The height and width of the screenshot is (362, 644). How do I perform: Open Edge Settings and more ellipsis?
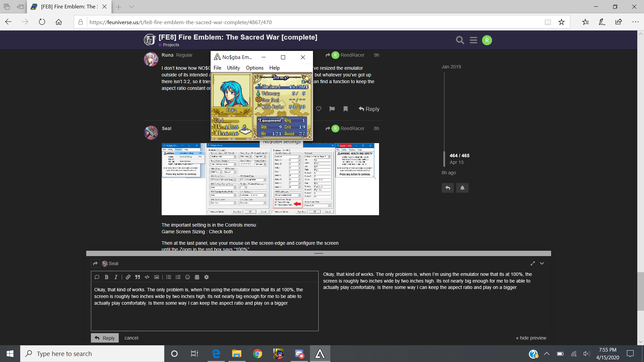635,22
